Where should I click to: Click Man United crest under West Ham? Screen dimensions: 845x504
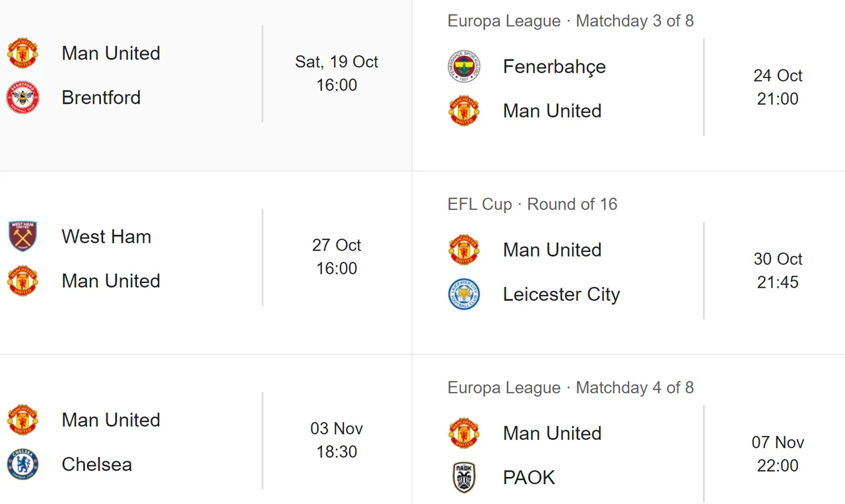[22, 281]
